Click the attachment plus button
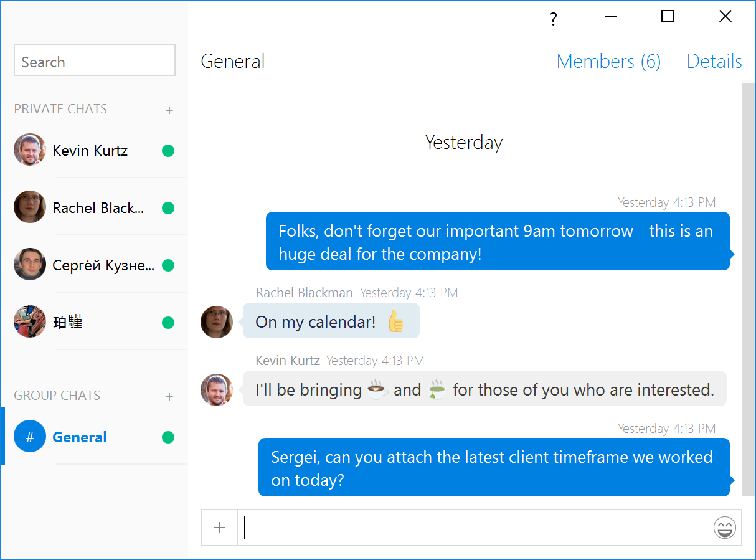This screenshot has width=756, height=560. pyautogui.click(x=219, y=528)
